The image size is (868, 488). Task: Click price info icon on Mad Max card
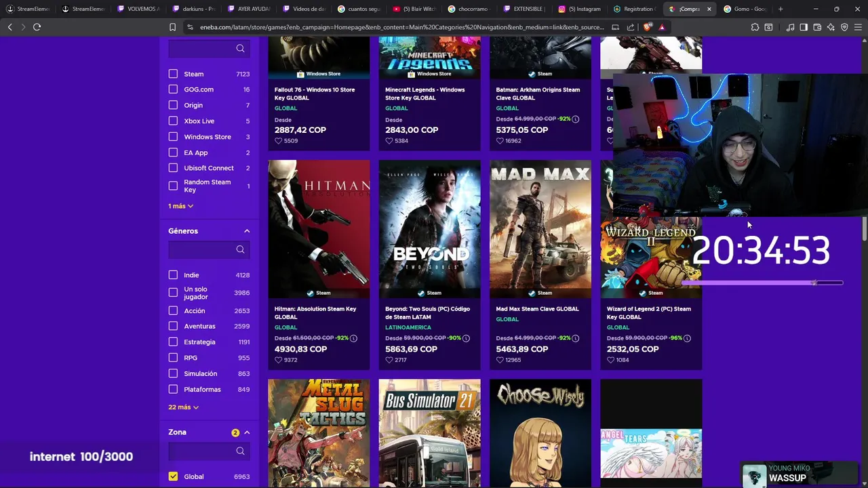[575, 338]
